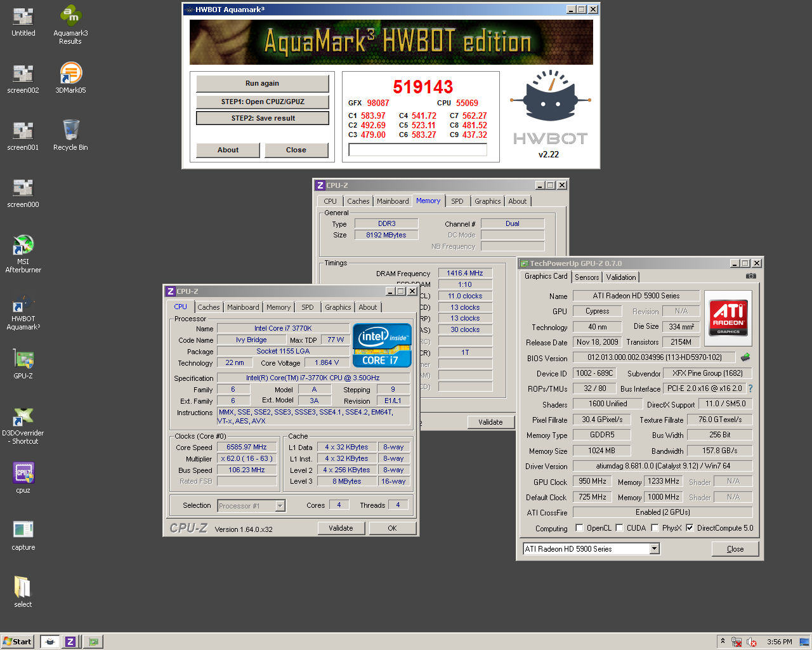812x650 pixels.
Task: Switch to CPU-Z taskbar button
Action: (x=70, y=642)
